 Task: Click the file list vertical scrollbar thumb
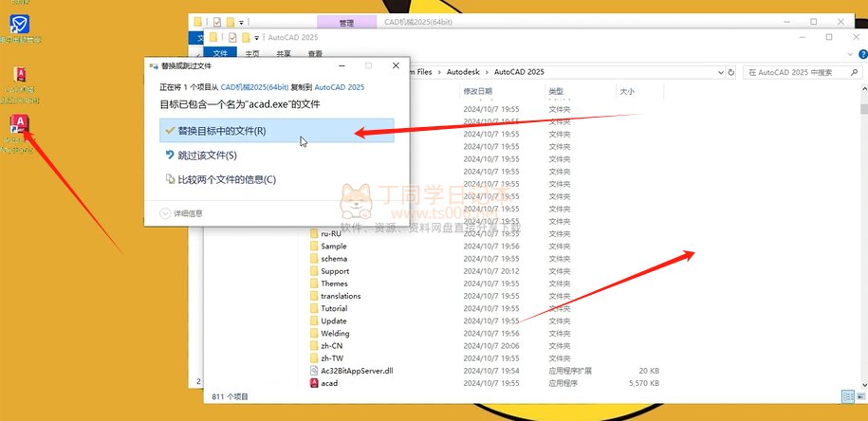point(863,108)
